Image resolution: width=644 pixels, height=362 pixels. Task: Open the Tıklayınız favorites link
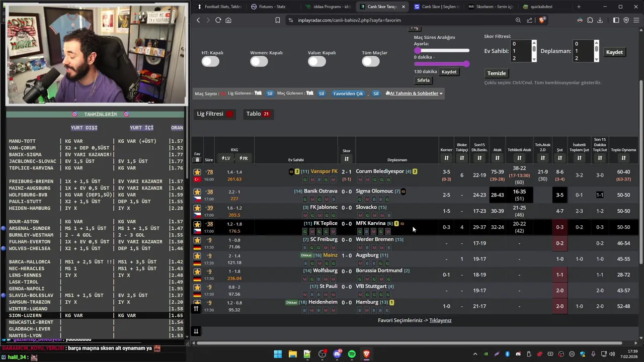click(440, 320)
